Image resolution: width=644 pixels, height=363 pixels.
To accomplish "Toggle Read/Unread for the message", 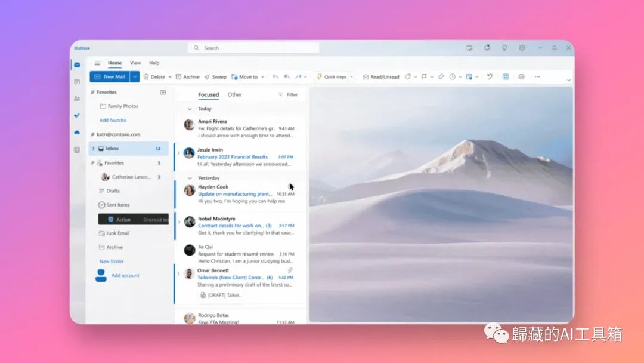I will tap(380, 77).
